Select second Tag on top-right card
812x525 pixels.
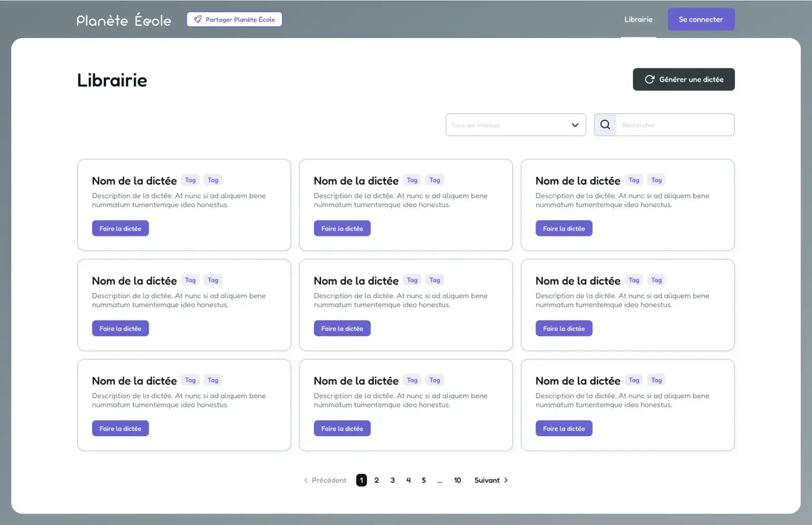tap(656, 180)
